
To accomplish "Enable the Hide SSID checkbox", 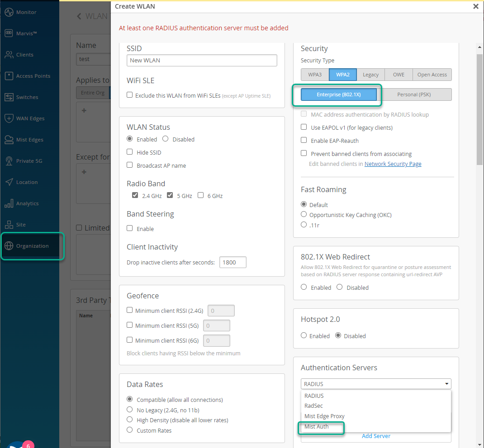I will [x=130, y=152].
